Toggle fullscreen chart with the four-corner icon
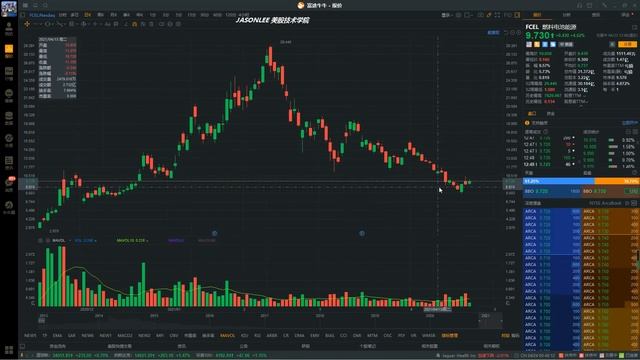Screen dimensions: 640x360 click(497, 15)
